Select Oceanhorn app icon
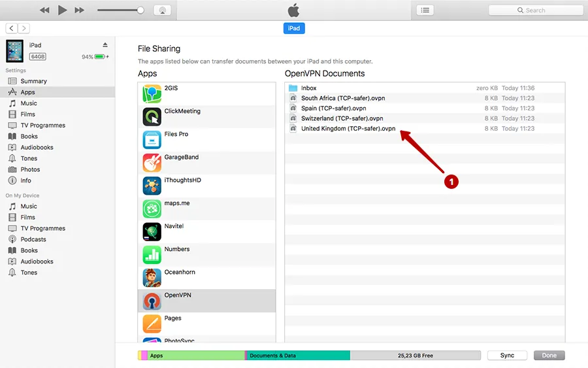This screenshot has height=368, width=588. click(152, 278)
